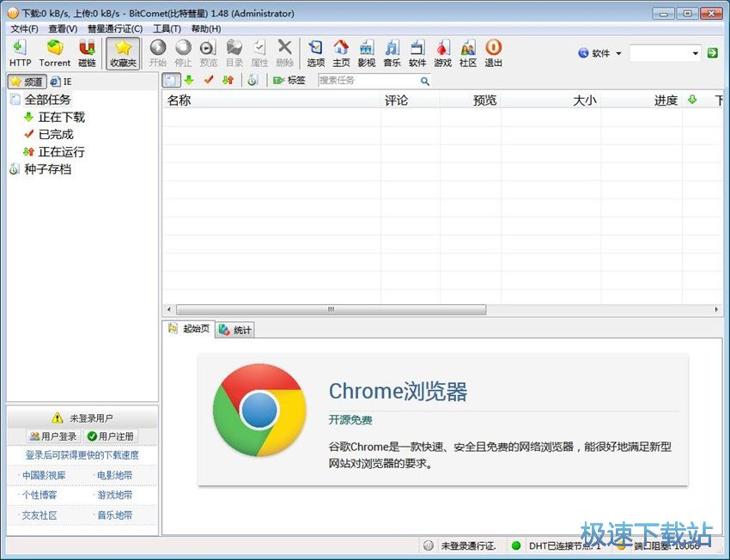Screen dimensions: 730x560
Task: Open 选项 options settings
Action: click(x=316, y=53)
